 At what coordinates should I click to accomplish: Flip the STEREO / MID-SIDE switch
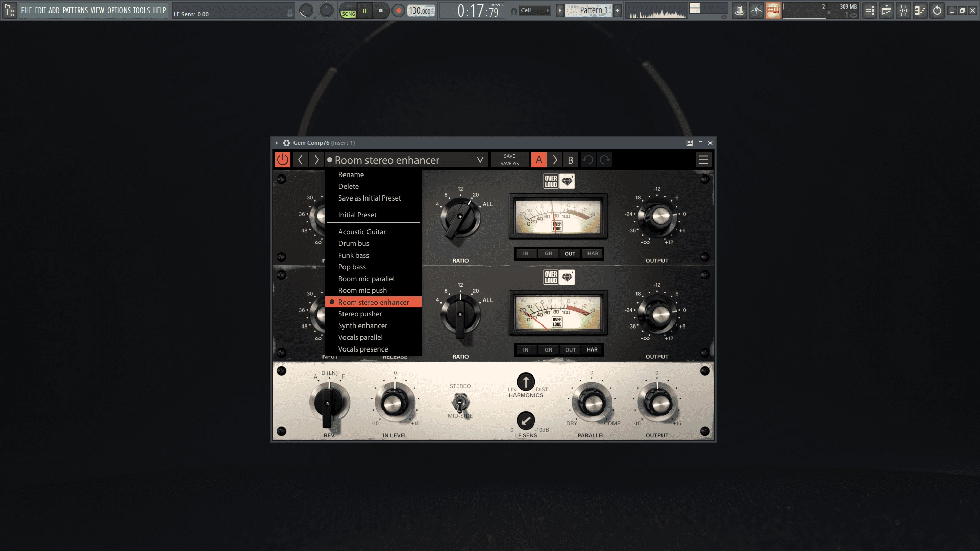click(x=460, y=404)
